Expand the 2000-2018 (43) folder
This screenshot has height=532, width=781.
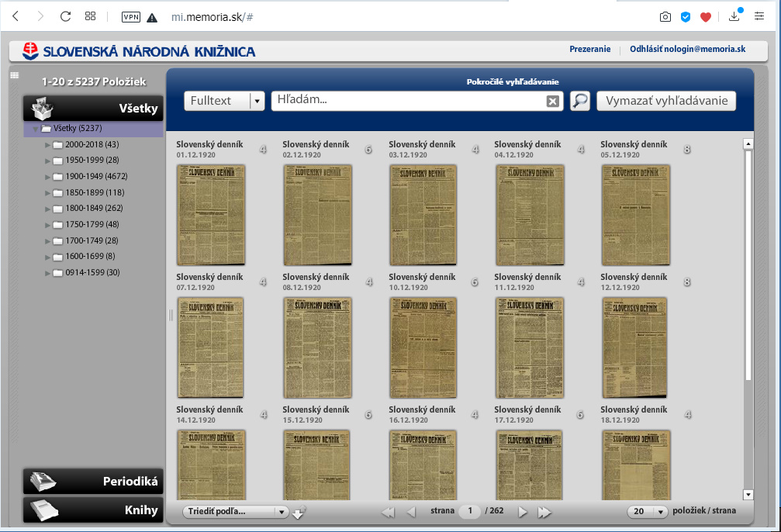tap(48, 145)
